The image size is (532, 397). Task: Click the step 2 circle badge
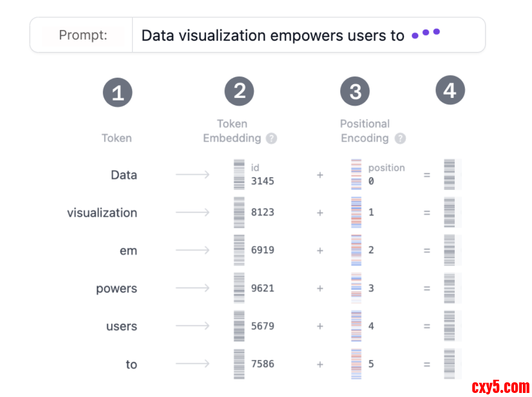point(240,91)
